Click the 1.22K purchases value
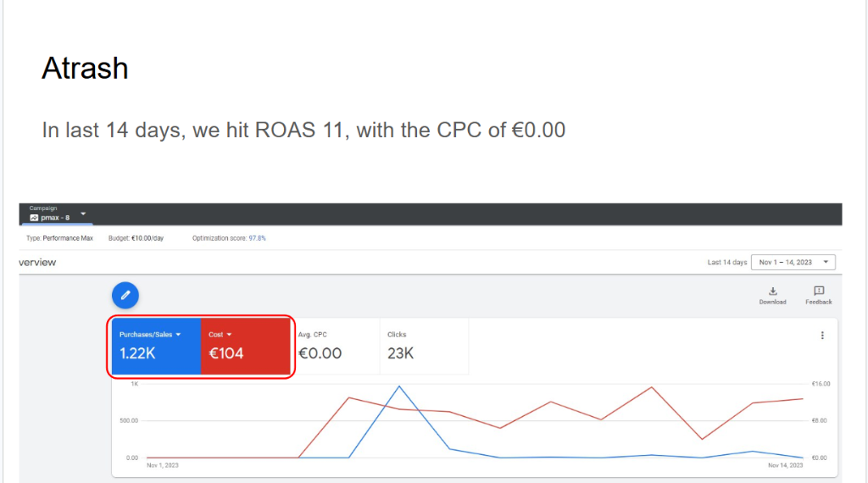868x483 pixels. click(x=137, y=353)
